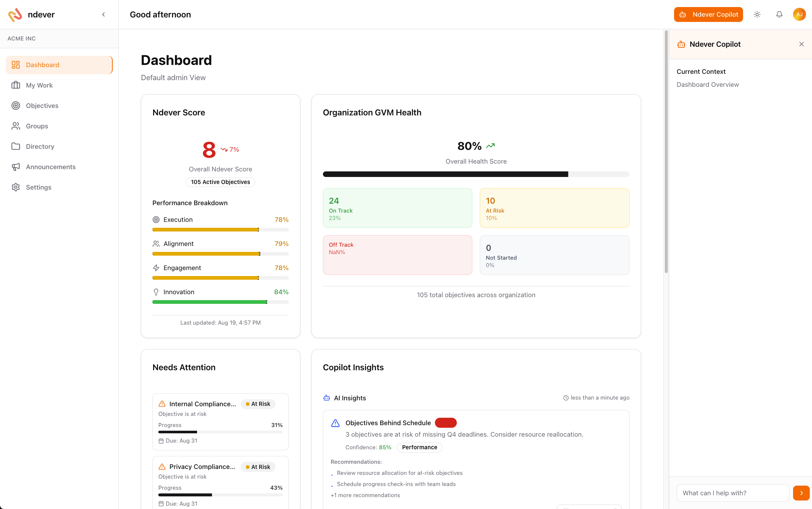Click the Execution progress bar
Image resolution: width=812 pixels, height=509 pixels.
coord(221,230)
